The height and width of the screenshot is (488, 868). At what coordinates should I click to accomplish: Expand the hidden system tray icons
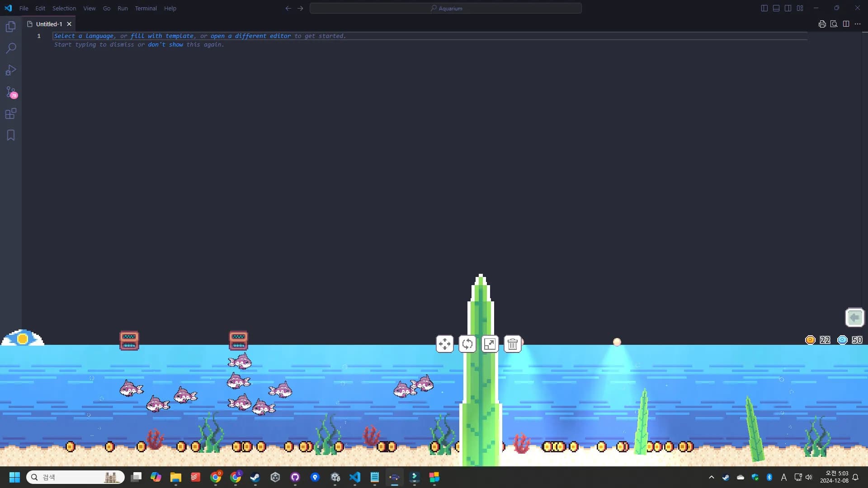[711, 477]
